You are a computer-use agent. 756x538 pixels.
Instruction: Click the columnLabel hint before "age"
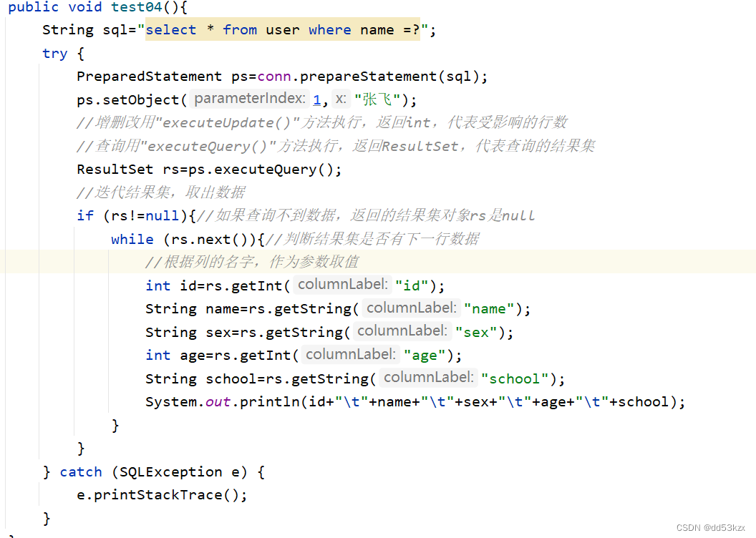click(x=350, y=354)
